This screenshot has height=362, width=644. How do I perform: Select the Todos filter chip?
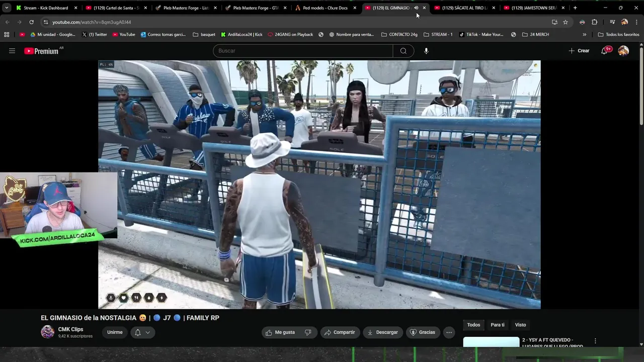pos(473,325)
